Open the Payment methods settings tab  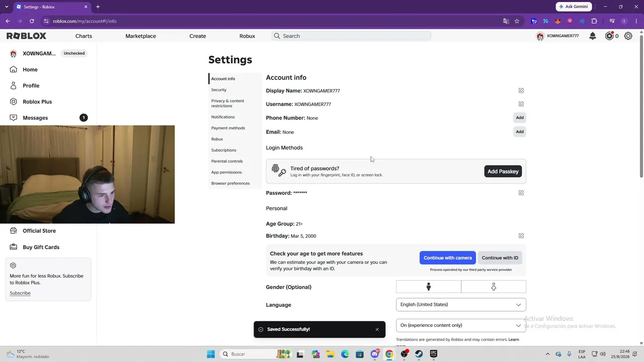coord(228,128)
